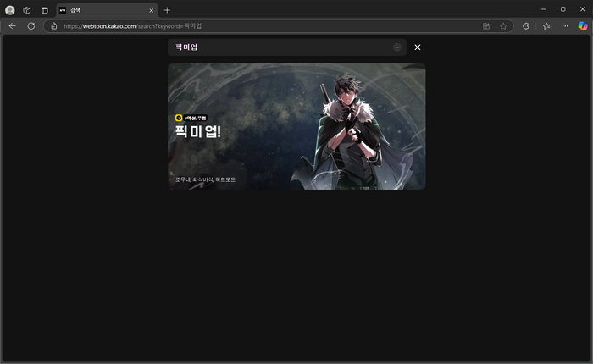Image resolution: width=593 pixels, height=364 pixels.
Task: Minimize the browser window
Action: click(544, 9)
